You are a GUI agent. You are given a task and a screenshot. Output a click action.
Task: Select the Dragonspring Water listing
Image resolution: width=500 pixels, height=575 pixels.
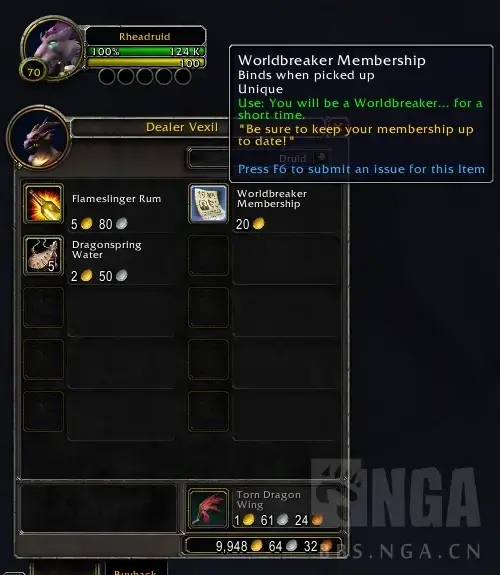[x=99, y=260]
